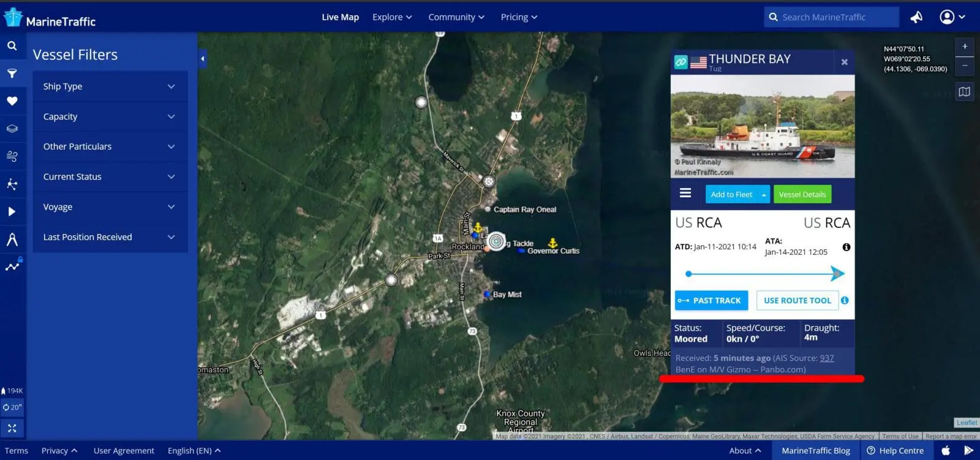Zoom out on the map
Screen dimensions: 980x460
click(965, 65)
